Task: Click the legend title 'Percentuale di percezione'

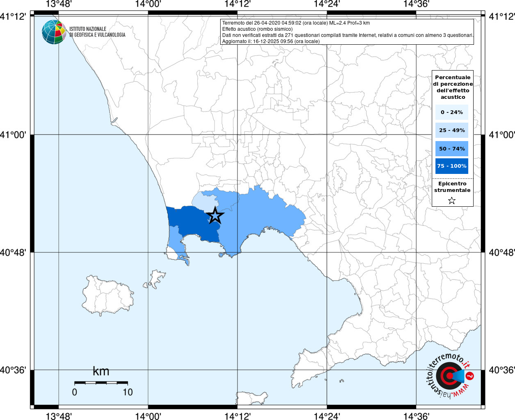Action: (453, 87)
